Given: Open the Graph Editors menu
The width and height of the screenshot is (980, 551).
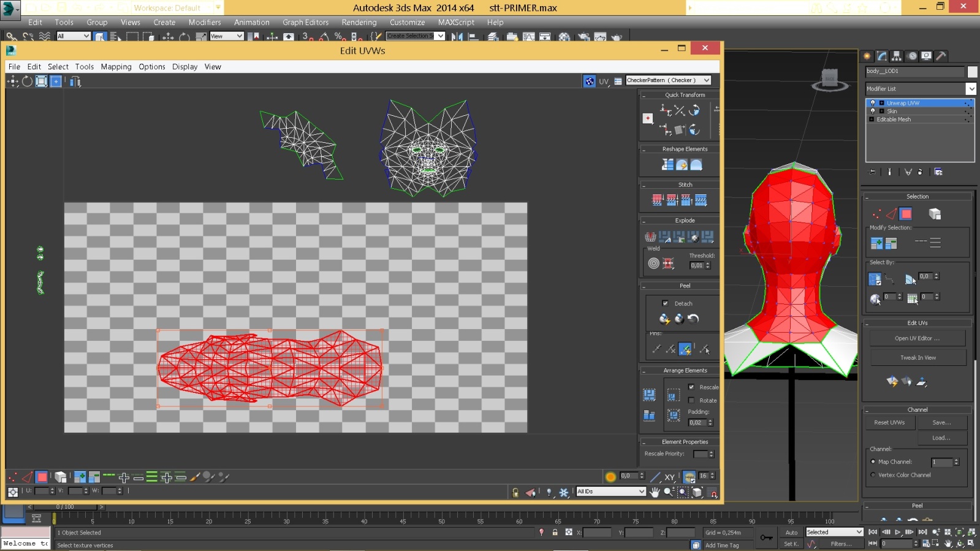Looking at the screenshot, I should [305, 23].
